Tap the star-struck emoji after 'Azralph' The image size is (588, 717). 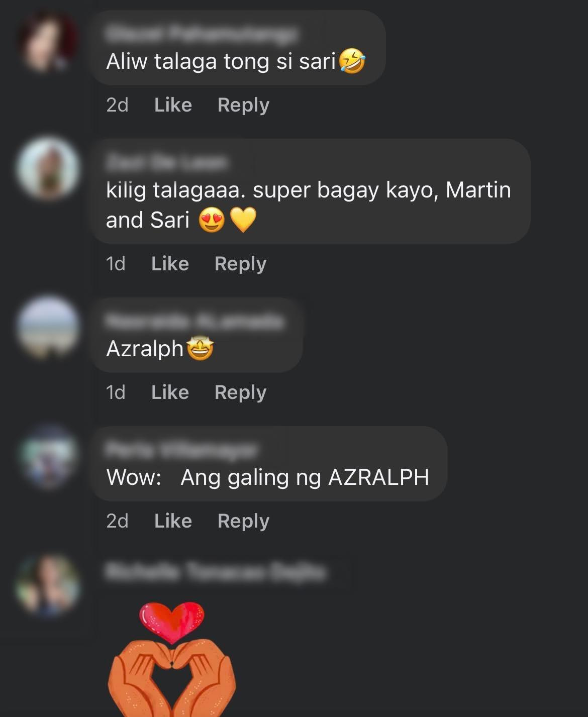point(200,349)
